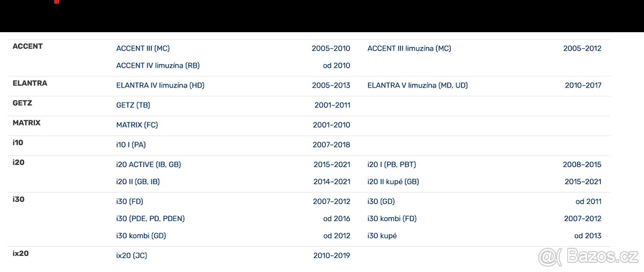This screenshot has width=644, height=272.
Task: Select ACCENT IV limuzína (RB)
Action: click(158, 65)
